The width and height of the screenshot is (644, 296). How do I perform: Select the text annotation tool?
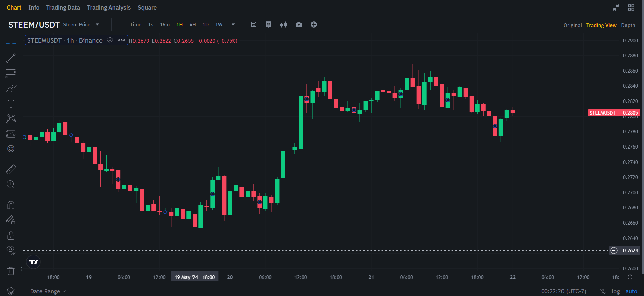(x=11, y=103)
